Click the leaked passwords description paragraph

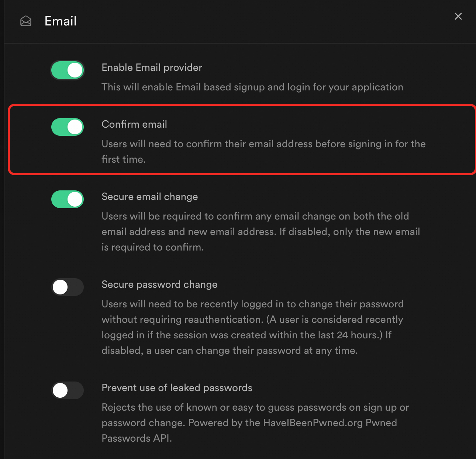click(255, 408)
